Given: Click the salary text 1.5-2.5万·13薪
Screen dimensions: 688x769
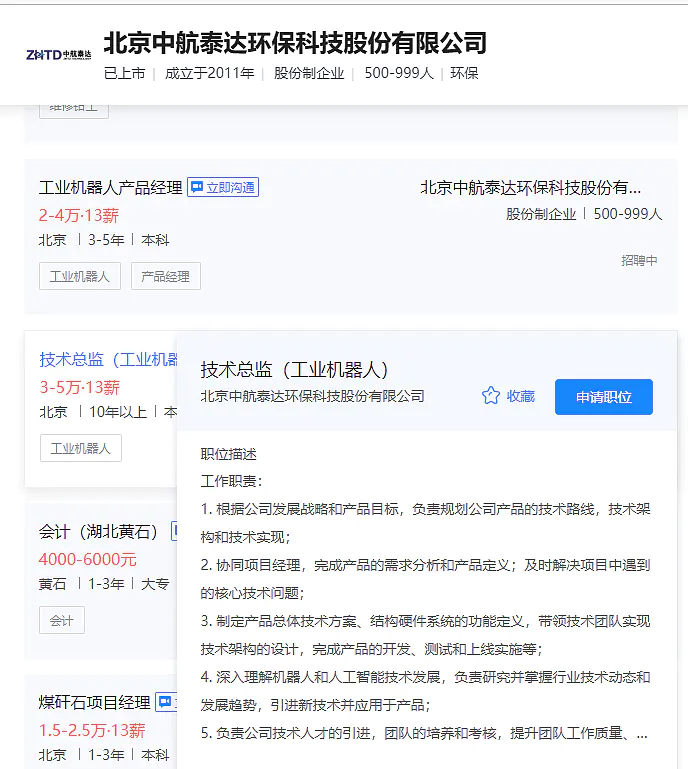Looking at the screenshot, I should 92,730.
